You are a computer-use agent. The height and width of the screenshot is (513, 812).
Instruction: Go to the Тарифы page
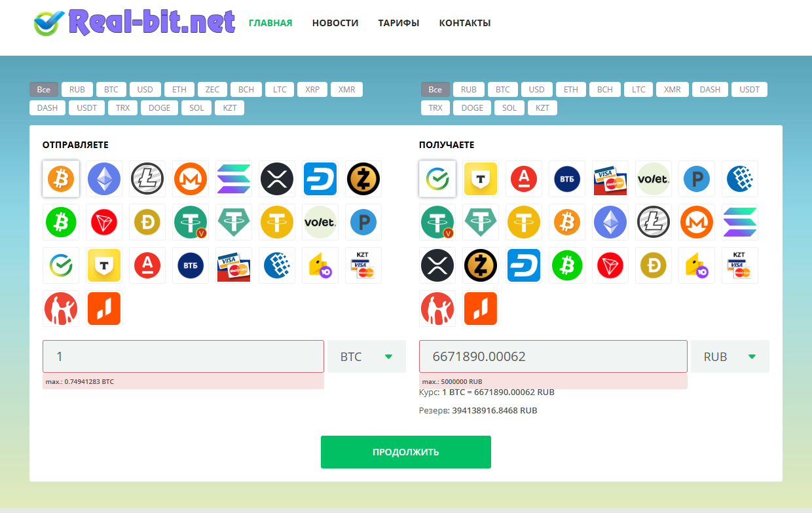[399, 23]
